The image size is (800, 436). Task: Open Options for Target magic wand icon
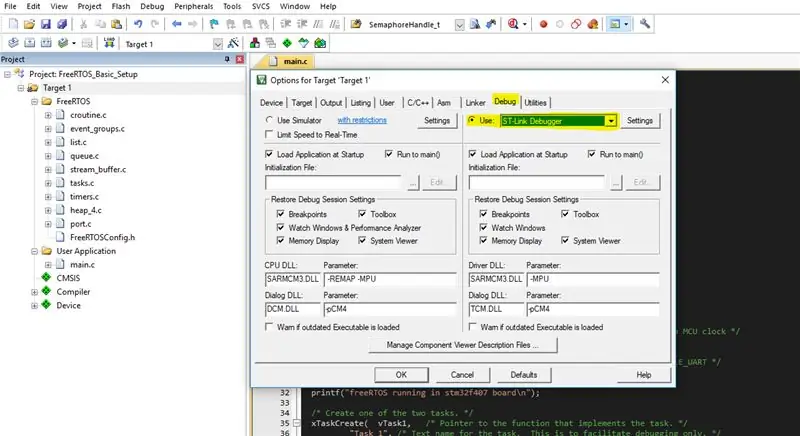(x=233, y=43)
